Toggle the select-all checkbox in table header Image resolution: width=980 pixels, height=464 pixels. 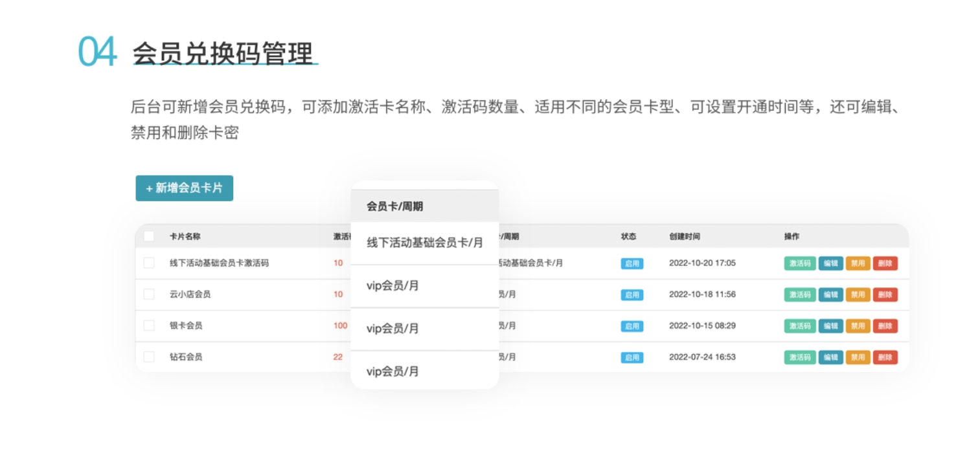pos(149,236)
